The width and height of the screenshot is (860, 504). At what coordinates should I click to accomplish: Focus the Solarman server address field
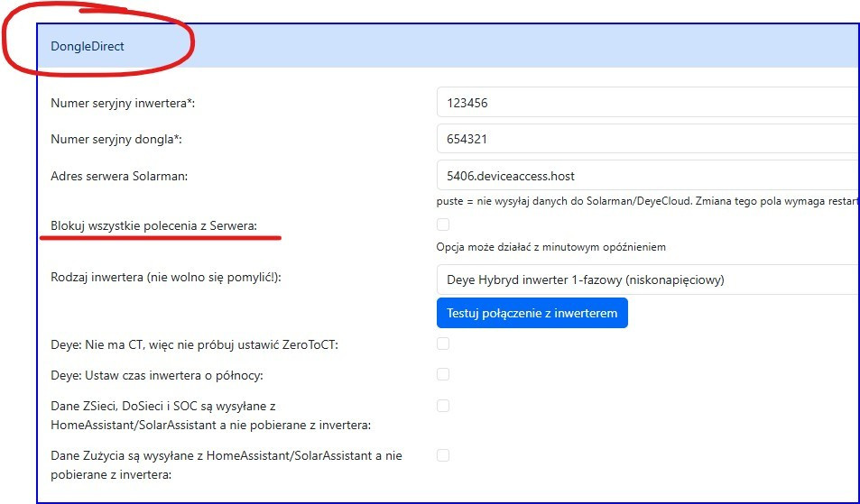646,176
